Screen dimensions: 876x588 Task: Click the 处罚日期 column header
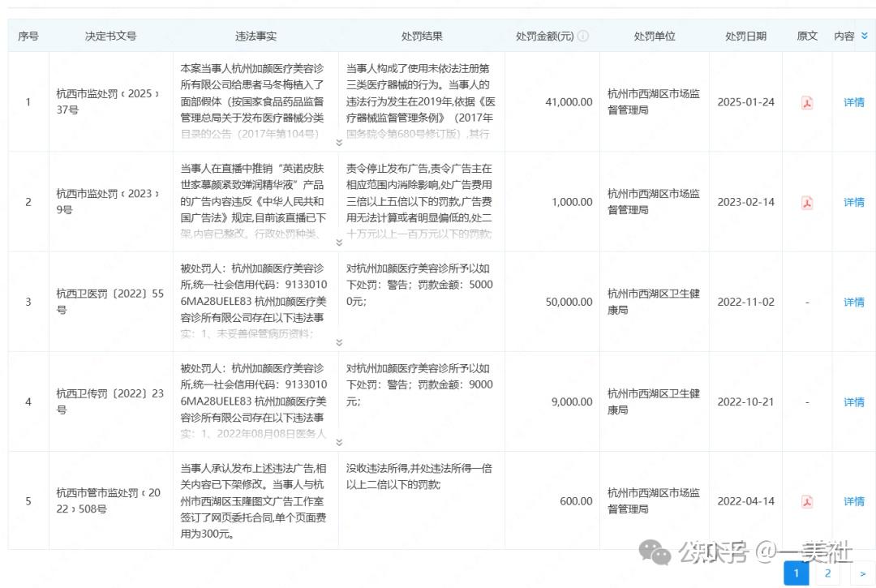[745, 35]
